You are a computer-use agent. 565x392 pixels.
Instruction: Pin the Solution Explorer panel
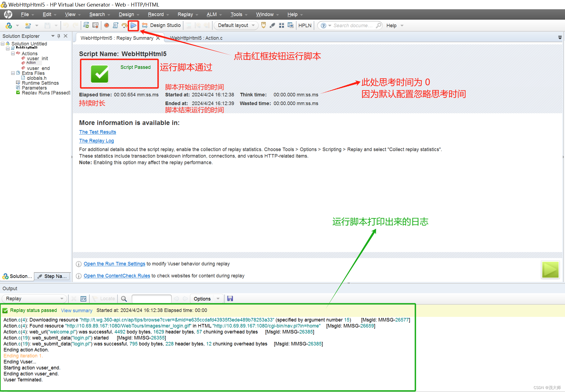(x=58, y=36)
